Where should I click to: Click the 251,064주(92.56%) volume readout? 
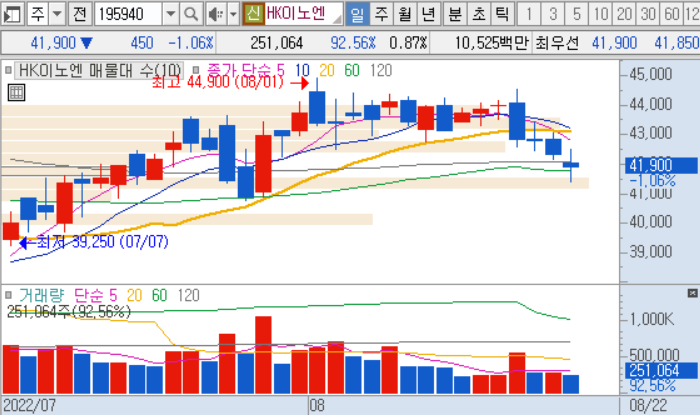pyautogui.click(x=69, y=311)
